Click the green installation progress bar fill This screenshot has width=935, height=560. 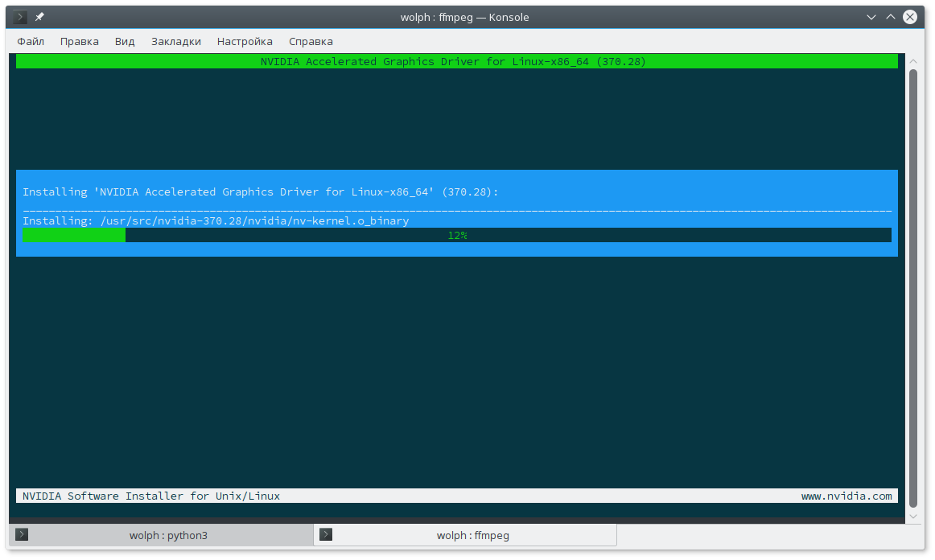point(74,235)
